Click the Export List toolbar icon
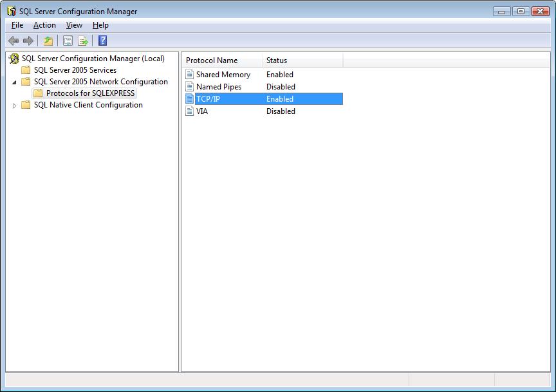This screenshot has height=392, width=556. 83,41
